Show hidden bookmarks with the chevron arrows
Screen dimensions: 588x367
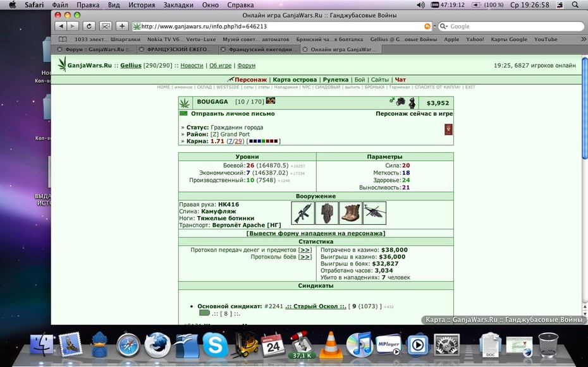coord(583,39)
